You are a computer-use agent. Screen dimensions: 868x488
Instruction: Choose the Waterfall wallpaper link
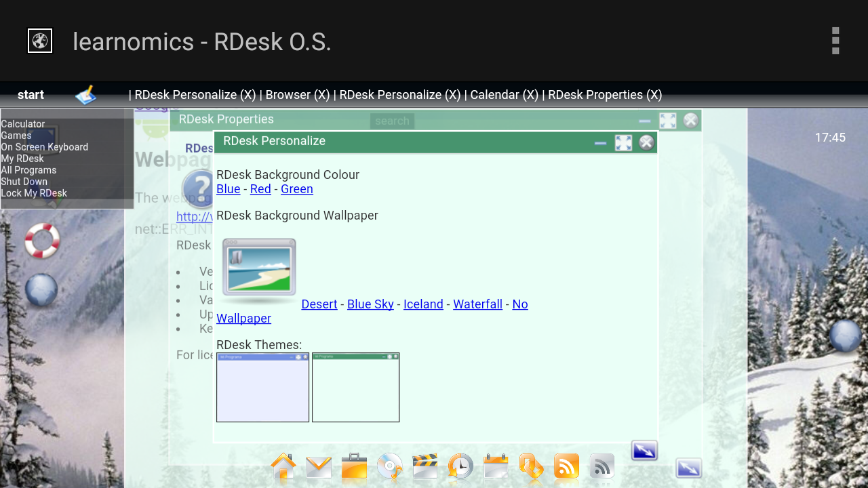coord(477,304)
